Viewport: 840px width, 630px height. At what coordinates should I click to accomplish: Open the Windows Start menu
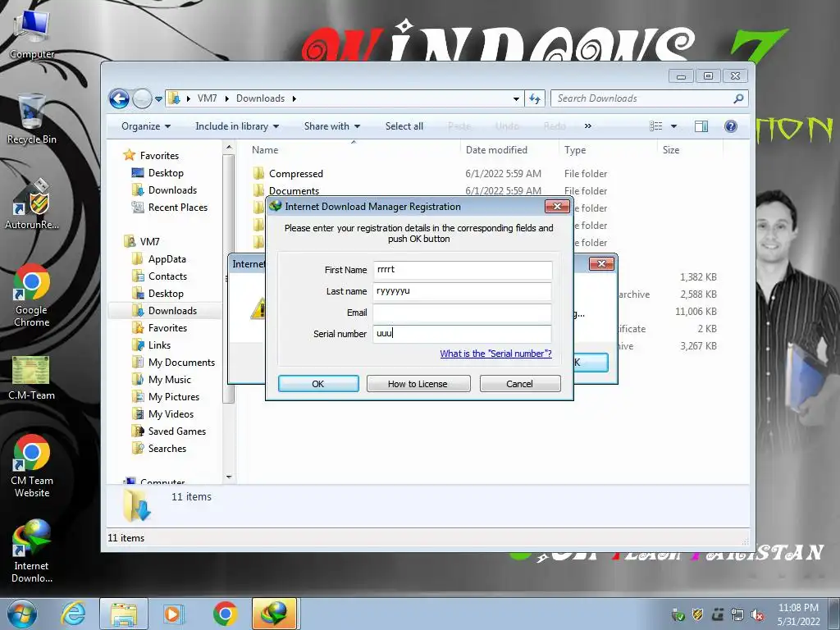(21, 614)
